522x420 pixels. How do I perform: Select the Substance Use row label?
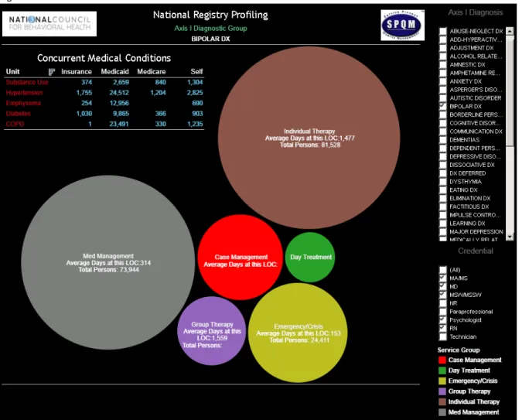(x=27, y=82)
